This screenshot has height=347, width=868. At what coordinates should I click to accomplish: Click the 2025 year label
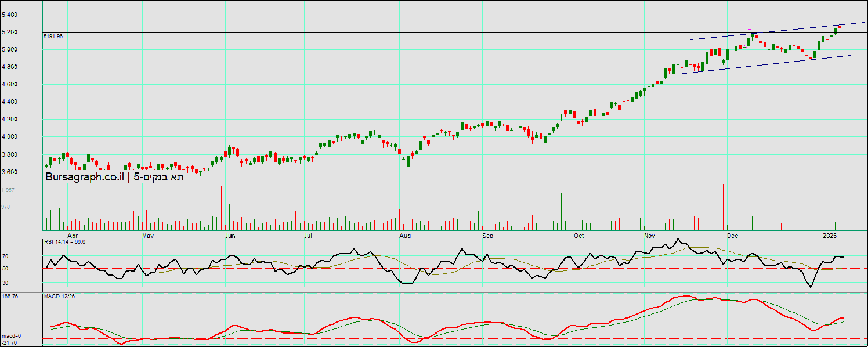click(830, 236)
